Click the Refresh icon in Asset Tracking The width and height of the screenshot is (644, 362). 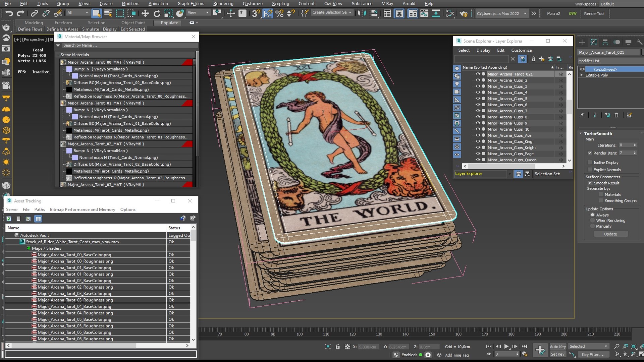click(x=9, y=219)
